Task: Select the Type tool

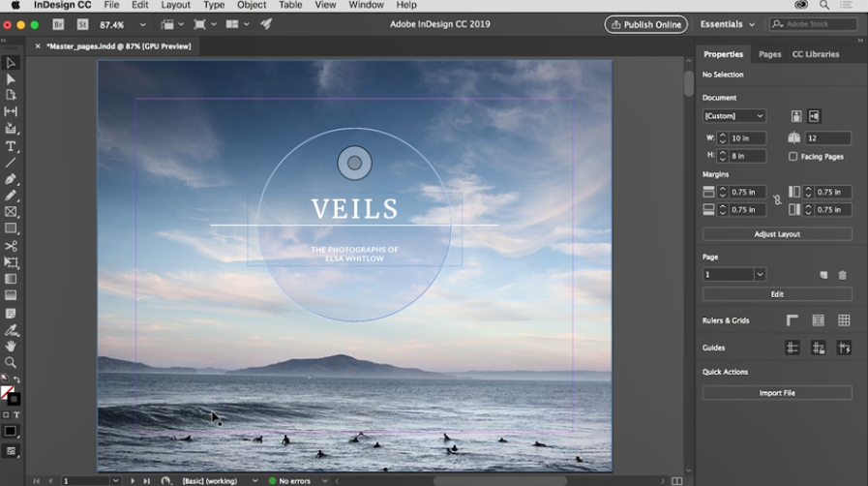Action: [11, 146]
